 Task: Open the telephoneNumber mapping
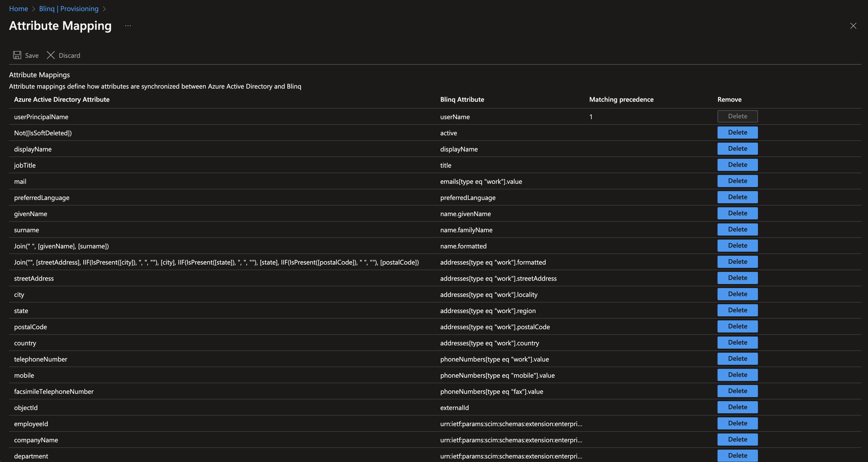[x=41, y=360]
